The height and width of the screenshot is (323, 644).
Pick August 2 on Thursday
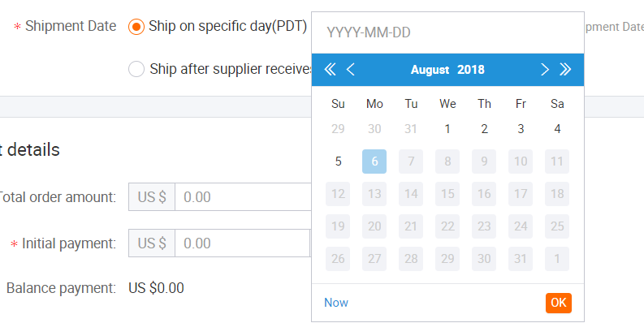(x=484, y=129)
